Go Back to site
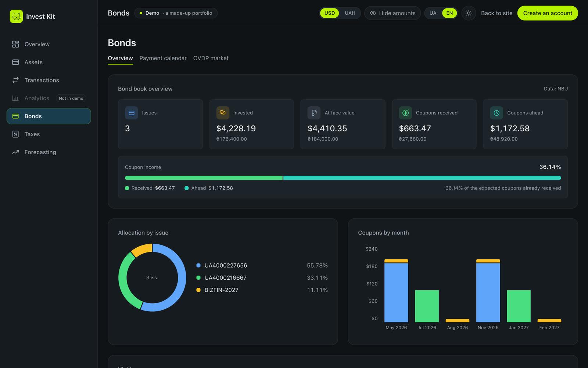588x368 pixels. pyautogui.click(x=496, y=13)
